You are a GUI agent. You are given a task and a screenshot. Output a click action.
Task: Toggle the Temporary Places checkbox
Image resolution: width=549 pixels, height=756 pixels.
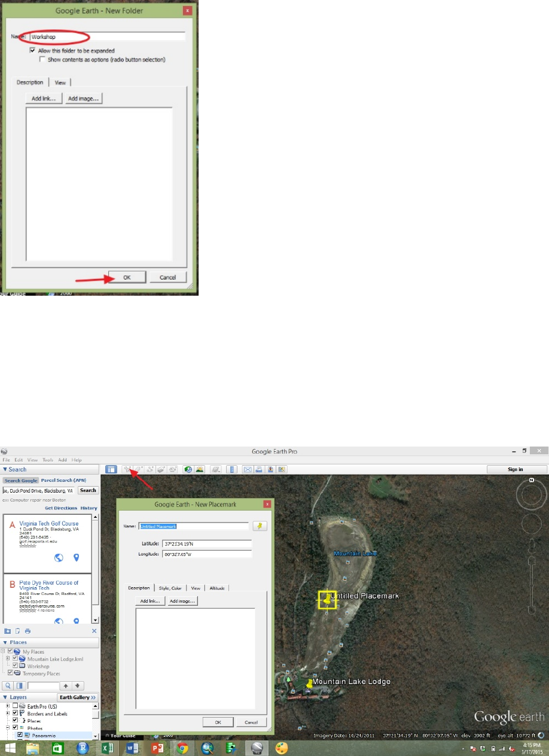coord(10,673)
